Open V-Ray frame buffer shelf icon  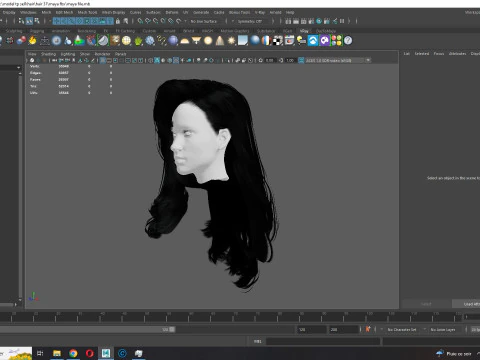point(289,41)
